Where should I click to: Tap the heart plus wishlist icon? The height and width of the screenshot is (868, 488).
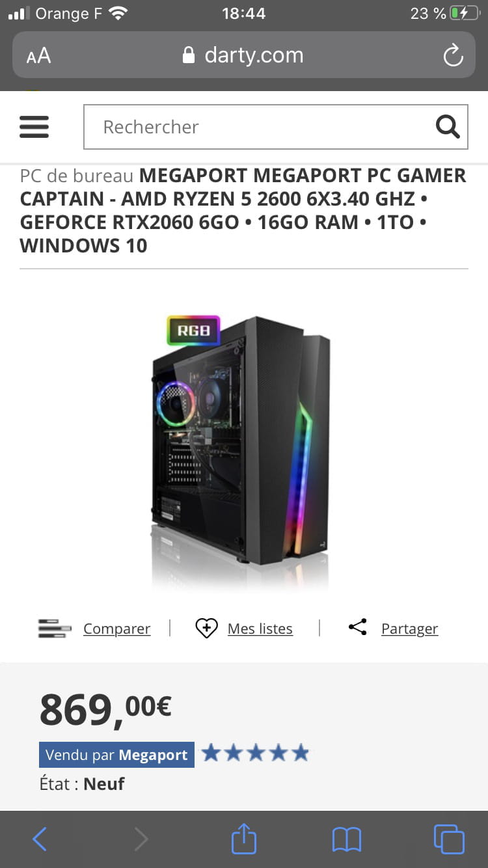[x=206, y=628]
